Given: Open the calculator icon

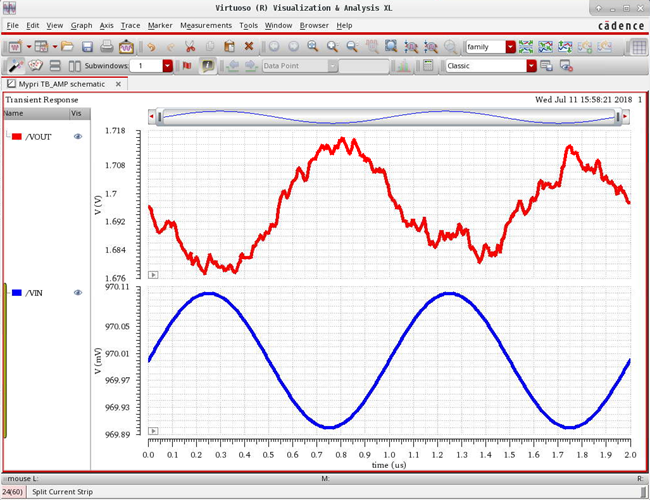Looking at the screenshot, I should pyautogui.click(x=428, y=66).
